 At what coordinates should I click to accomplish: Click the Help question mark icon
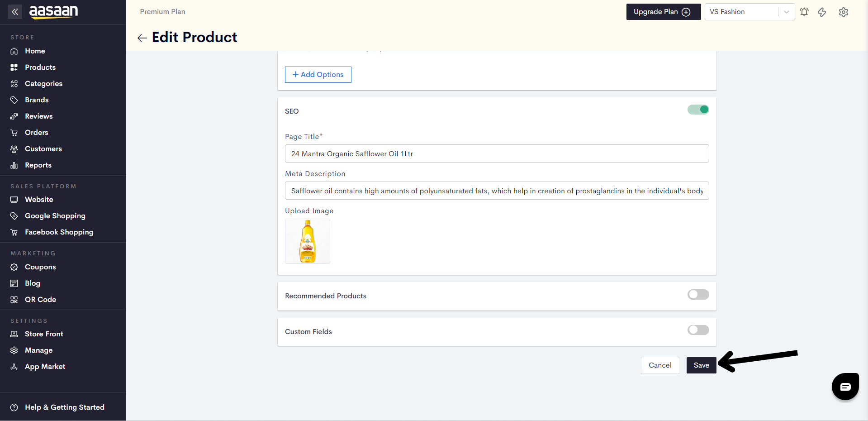14,407
